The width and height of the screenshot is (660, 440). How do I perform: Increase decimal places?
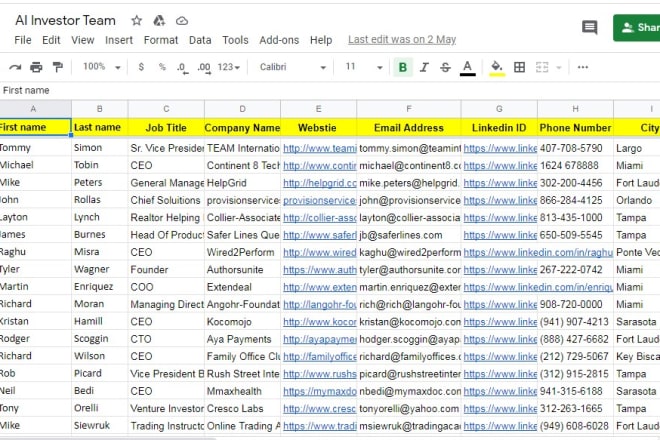(x=204, y=67)
